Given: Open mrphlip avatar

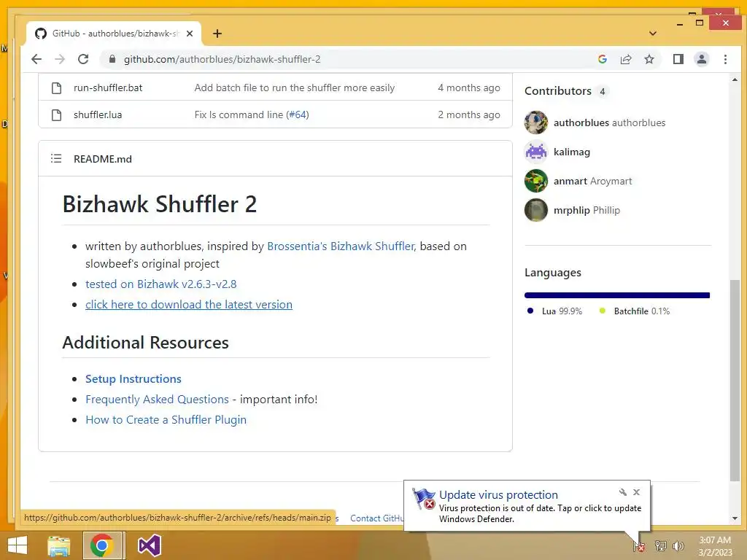Looking at the screenshot, I should pyautogui.click(x=536, y=210).
